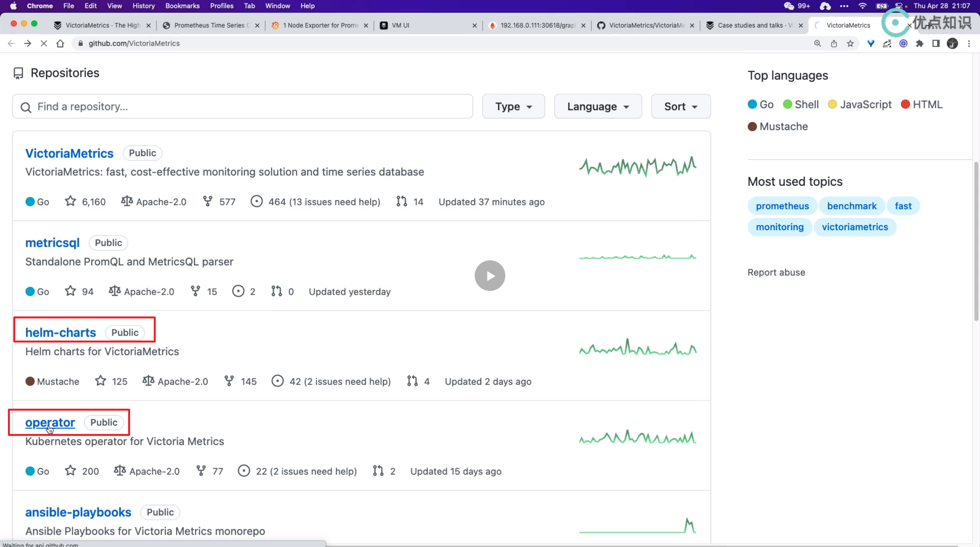The width and height of the screenshot is (980, 547).
Task: Bookmark this page with the star icon
Action: (x=850, y=44)
